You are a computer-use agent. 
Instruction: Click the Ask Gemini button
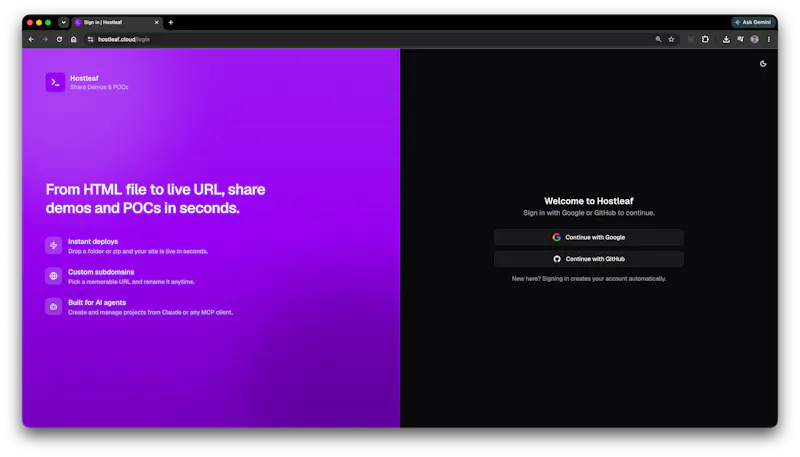(753, 22)
